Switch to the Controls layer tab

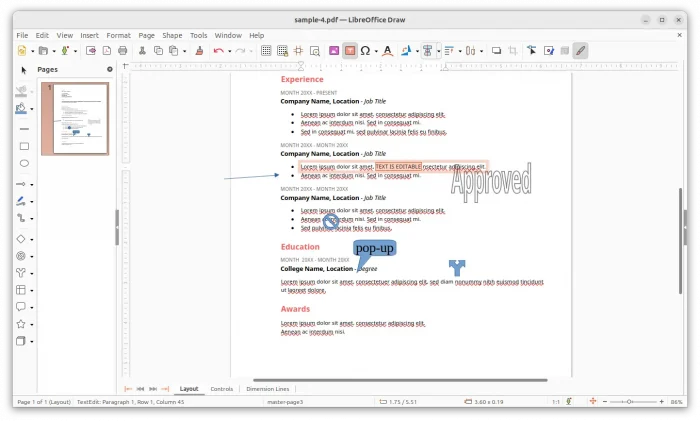coord(221,389)
